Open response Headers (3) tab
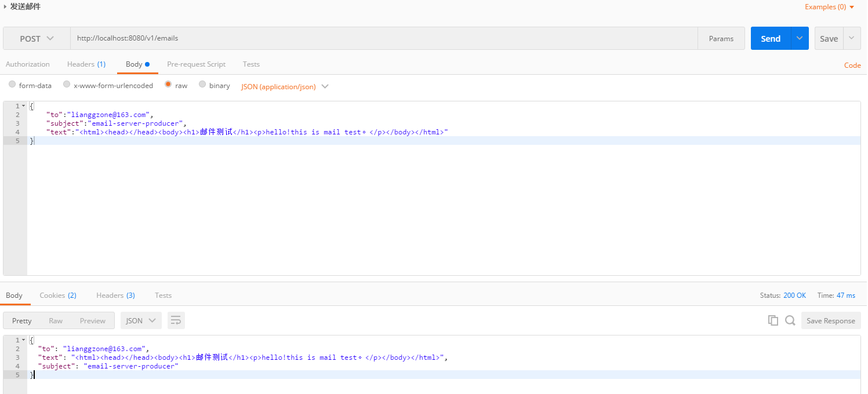868x394 pixels. point(115,295)
